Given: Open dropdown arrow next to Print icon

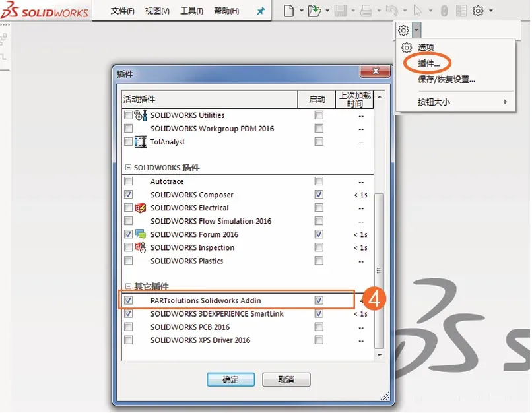Looking at the screenshot, I should click(x=379, y=11).
